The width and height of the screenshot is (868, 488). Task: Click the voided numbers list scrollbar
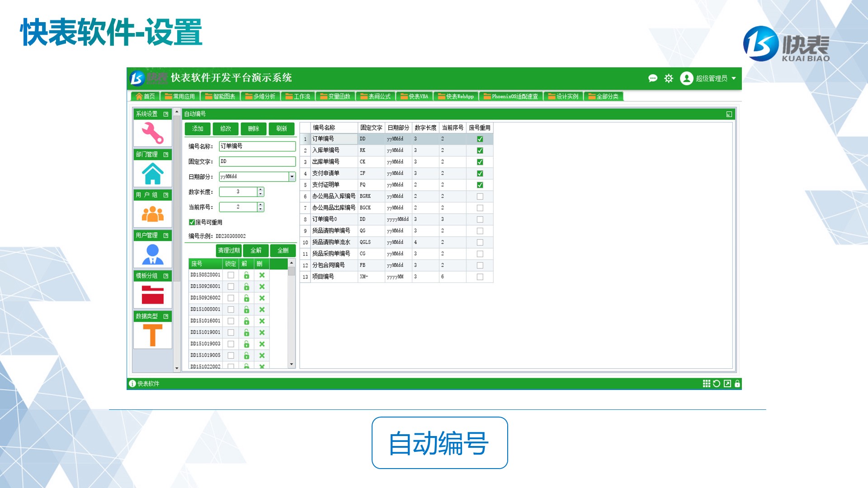(x=292, y=314)
